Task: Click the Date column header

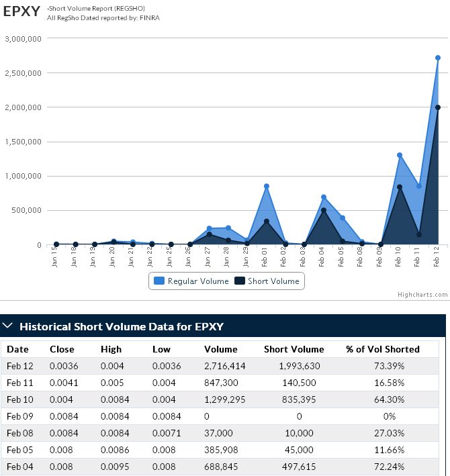Action: pyautogui.click(x=17, y=349)
